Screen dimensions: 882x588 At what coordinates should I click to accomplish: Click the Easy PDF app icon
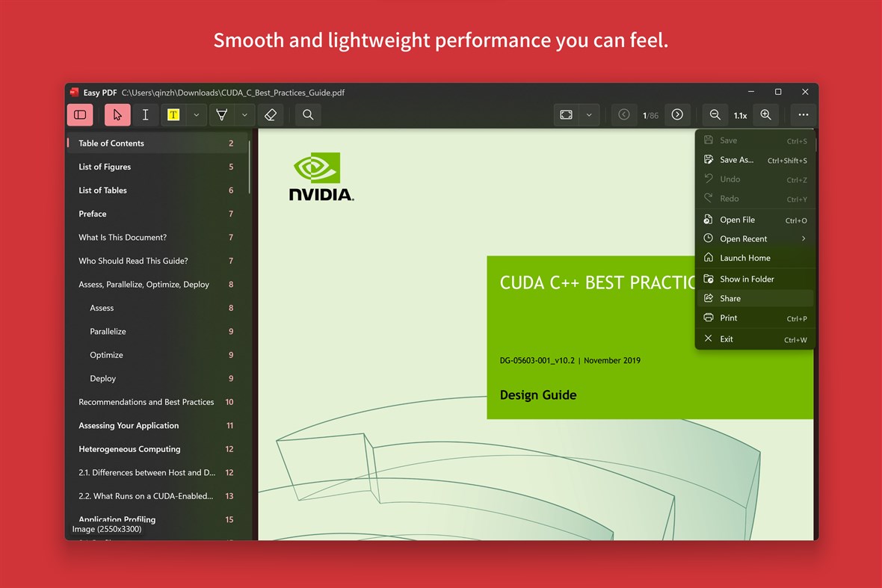pyautogui.click(x=74, y=92)
